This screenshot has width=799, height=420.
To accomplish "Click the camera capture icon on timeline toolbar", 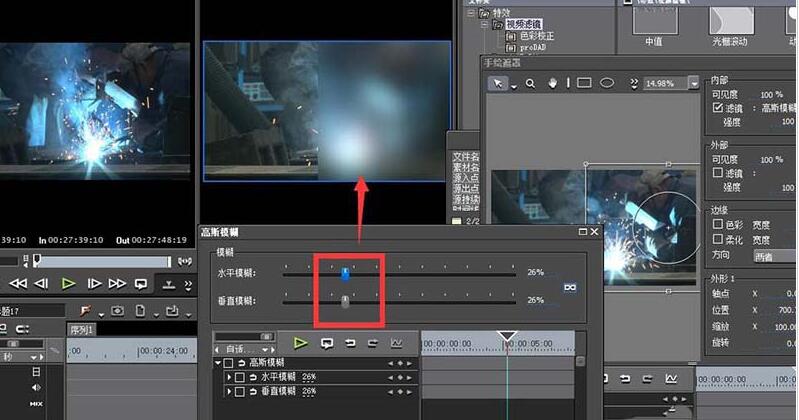I will (x=118, y=311).
